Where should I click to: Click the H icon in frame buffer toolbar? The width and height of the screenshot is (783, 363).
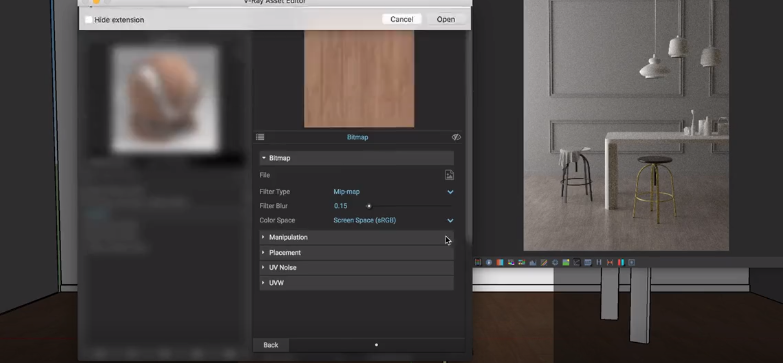click(599, 262)
